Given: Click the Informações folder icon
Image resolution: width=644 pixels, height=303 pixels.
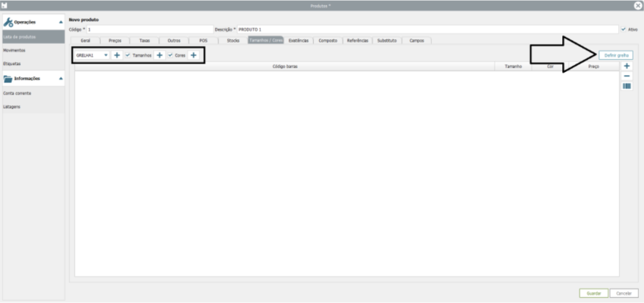Looking at the screenshot, I should 8,78.
